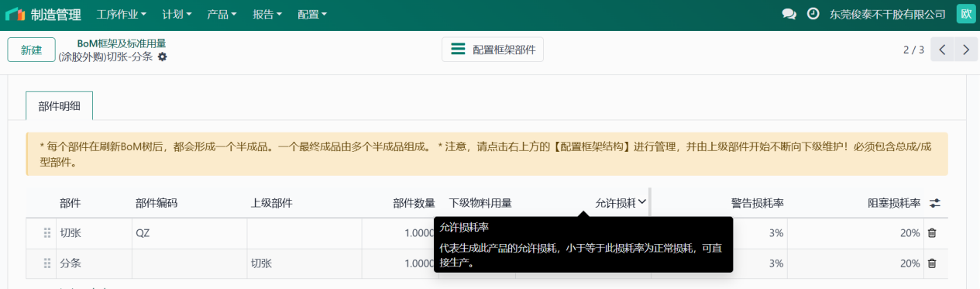Image resolution: width=980 pixels, height=289 pixels.
Task: Click the pager counter 2 / 3
Action: coord(913,50)
